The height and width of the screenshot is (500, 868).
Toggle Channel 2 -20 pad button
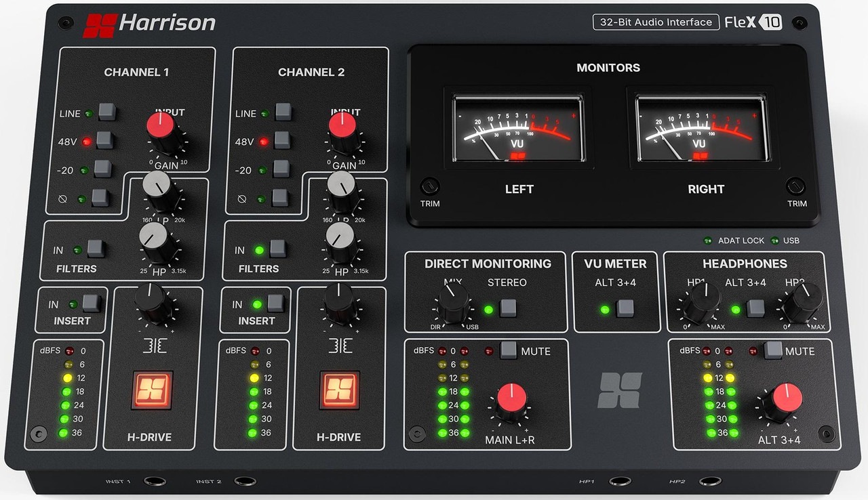[281, 168]
